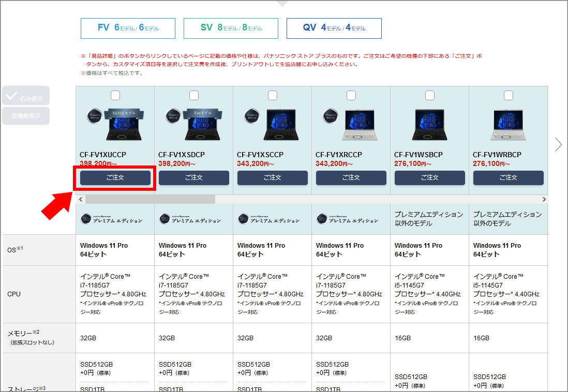Click the horizontal scrollbar thumb
The width and height of the screenshot is (568, 392).
[150, 199]
